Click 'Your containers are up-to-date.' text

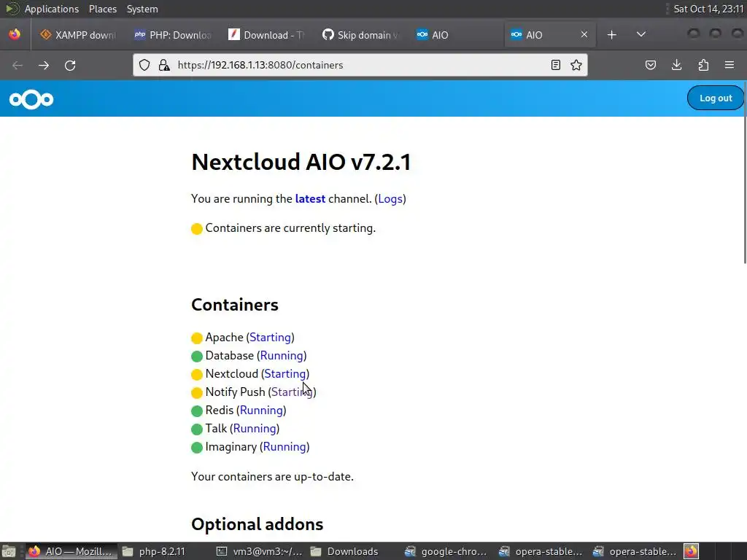(x=272, y=477)
